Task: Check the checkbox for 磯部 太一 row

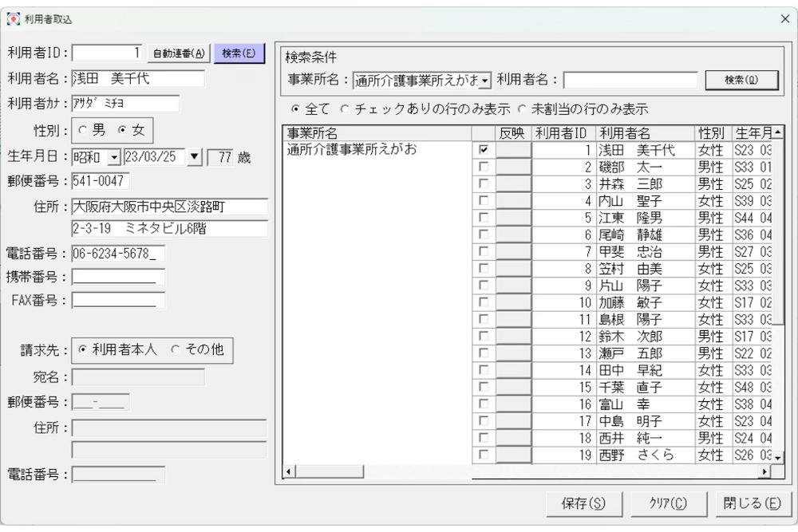Action: pyautogui.click(x=483, y=167)
